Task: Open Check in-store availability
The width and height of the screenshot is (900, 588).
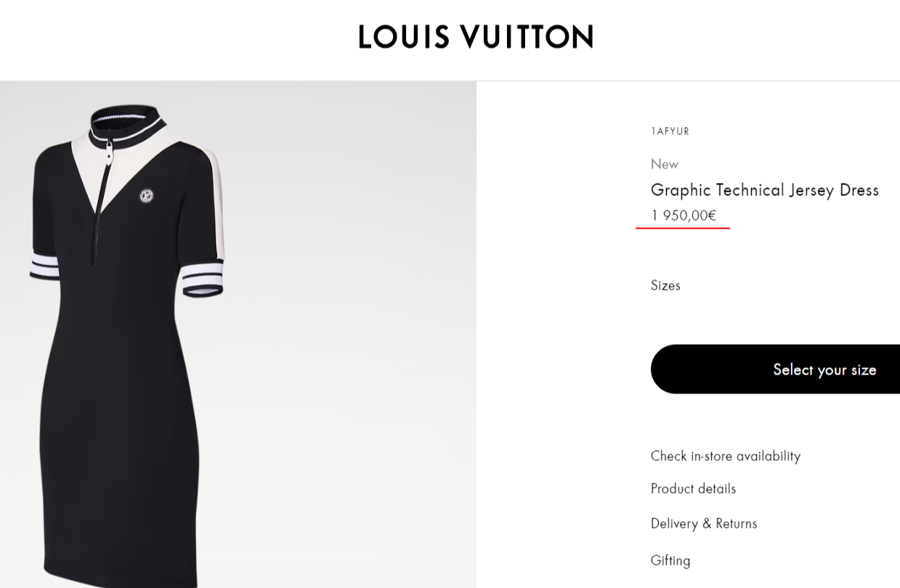Action: coord(725,456)
